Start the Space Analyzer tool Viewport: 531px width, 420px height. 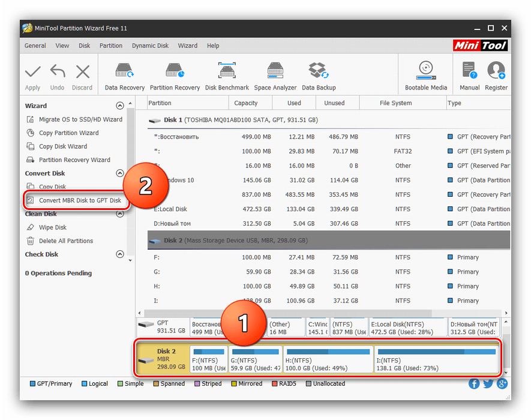coord(275,73)
